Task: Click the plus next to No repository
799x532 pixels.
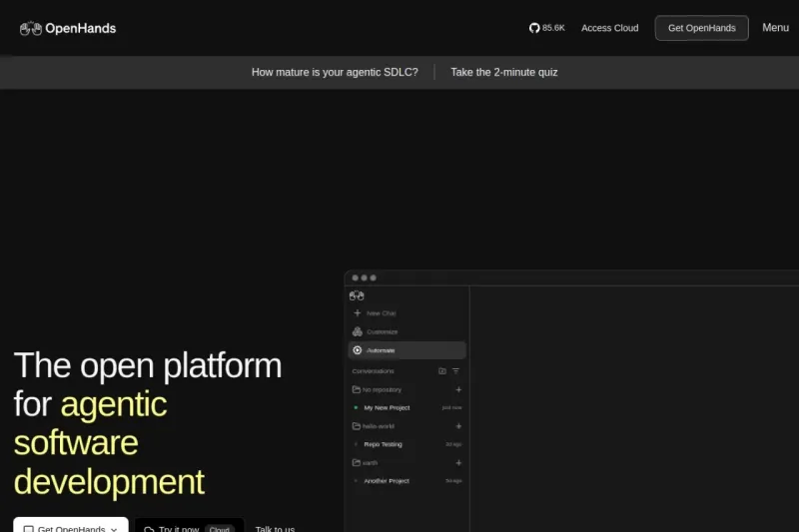Action: [458, 389]
